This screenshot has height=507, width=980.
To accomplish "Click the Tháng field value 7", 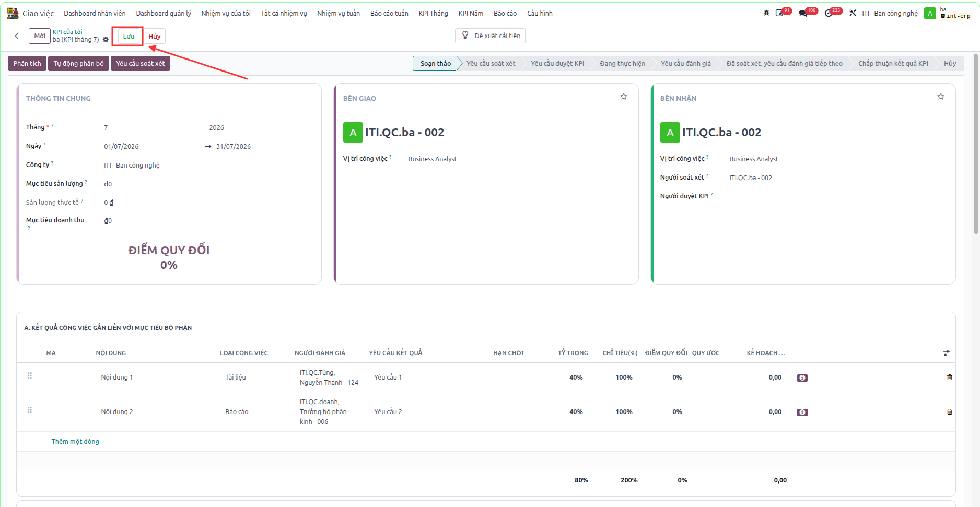I will tap(106, 127).
